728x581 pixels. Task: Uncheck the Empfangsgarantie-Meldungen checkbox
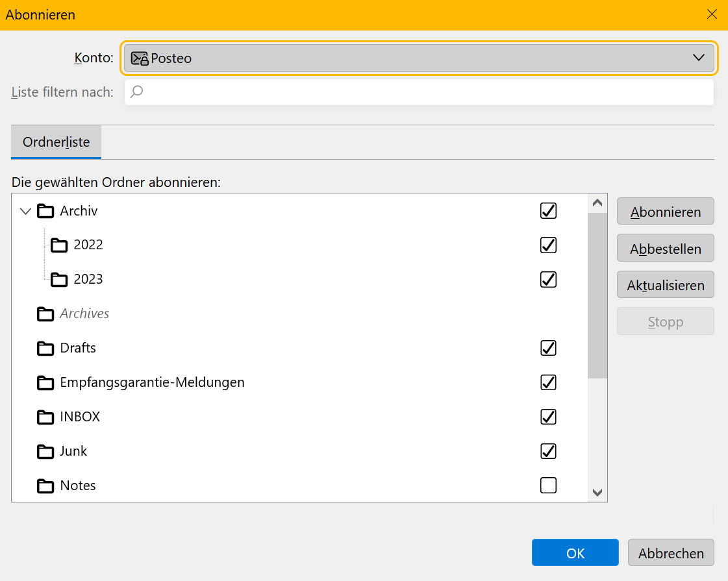tap(548, 382)
